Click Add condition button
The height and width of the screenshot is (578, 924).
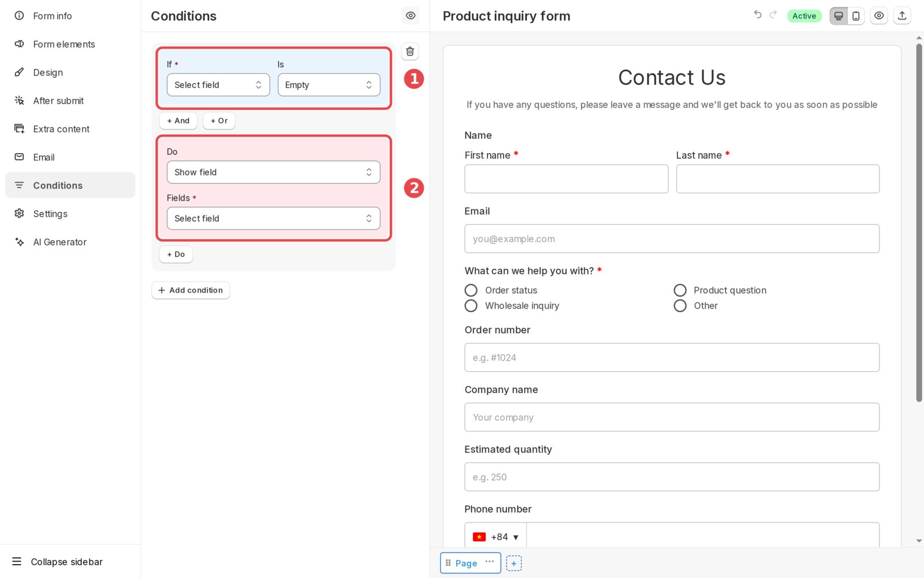[x=191, y=290]
